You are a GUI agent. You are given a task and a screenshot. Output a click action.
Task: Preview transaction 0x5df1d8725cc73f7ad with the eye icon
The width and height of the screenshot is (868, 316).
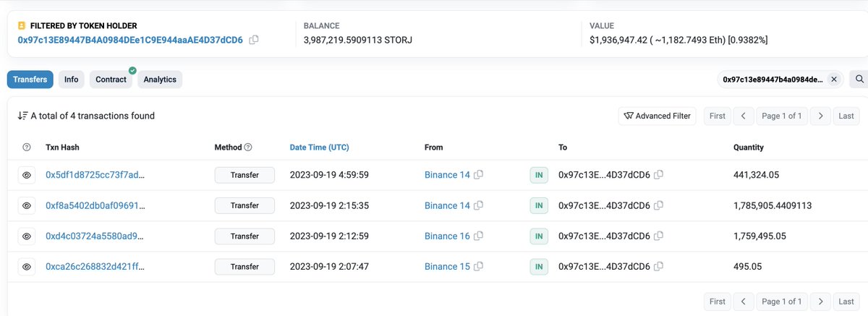[x=27, y=175]
